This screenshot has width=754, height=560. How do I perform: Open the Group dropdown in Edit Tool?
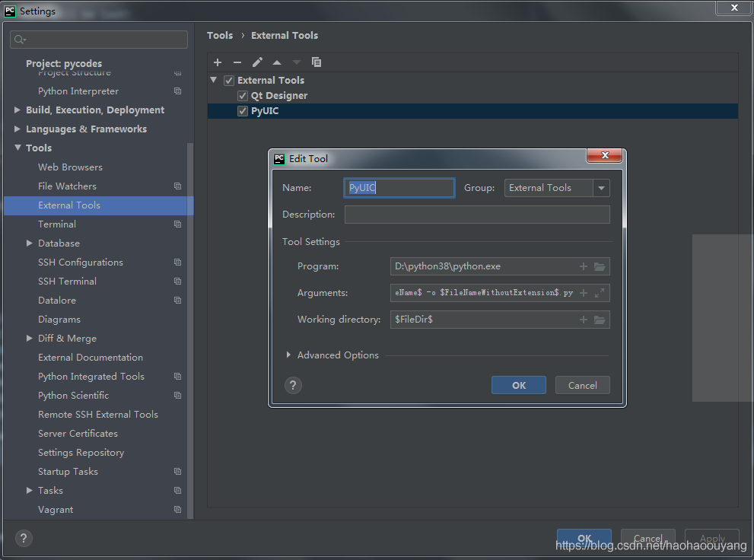(x=601, y=188)
